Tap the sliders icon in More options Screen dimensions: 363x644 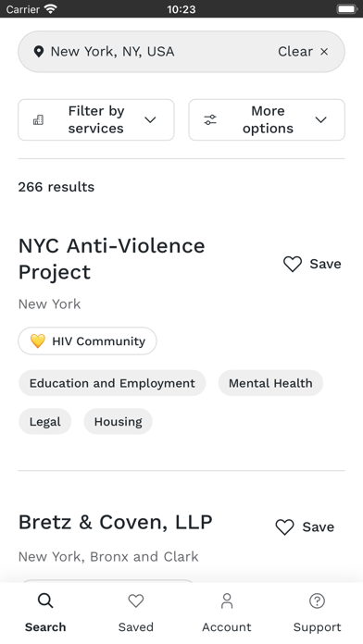[x=210, y=120]
